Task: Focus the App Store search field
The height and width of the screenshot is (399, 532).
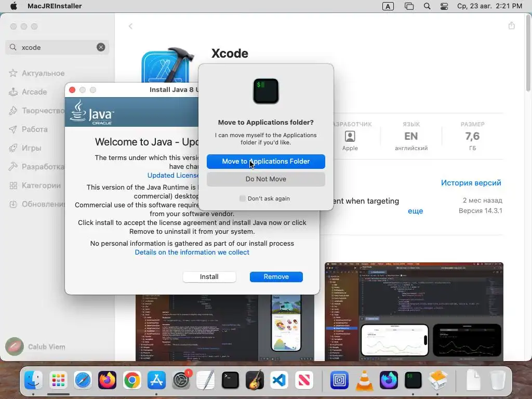Action: pos(57,47)
